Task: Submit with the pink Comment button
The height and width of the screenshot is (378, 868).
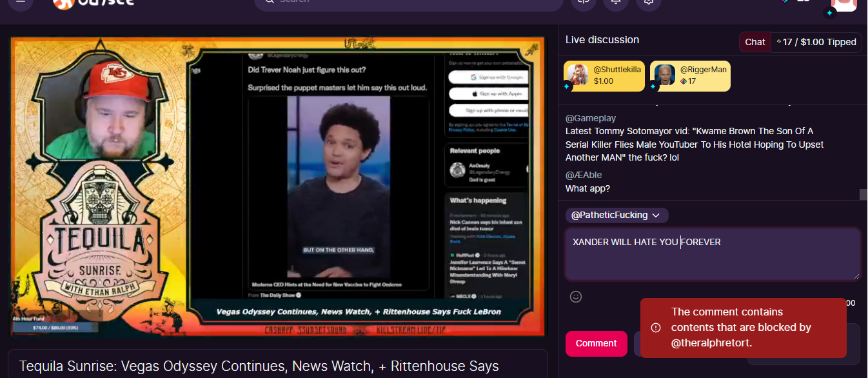Action: [597, 343]
